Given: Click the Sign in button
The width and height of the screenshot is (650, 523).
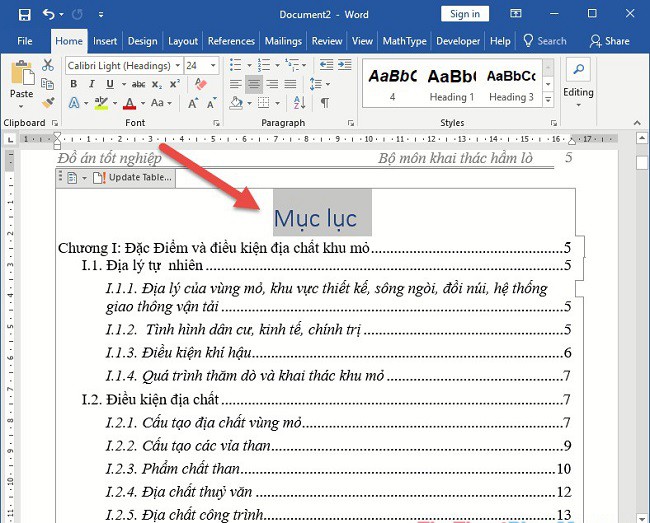Looking at the screenshot, I should 465,14.
